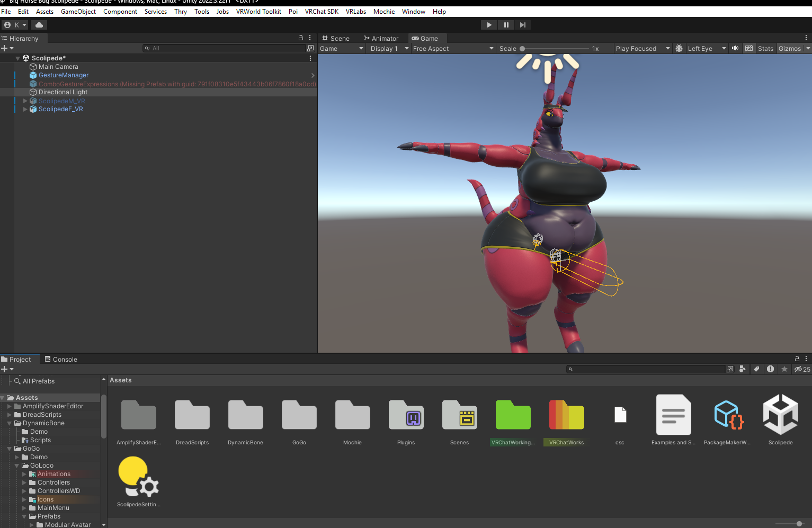
Task: Click the Project search-in-window icon
Action: point(730,369)
